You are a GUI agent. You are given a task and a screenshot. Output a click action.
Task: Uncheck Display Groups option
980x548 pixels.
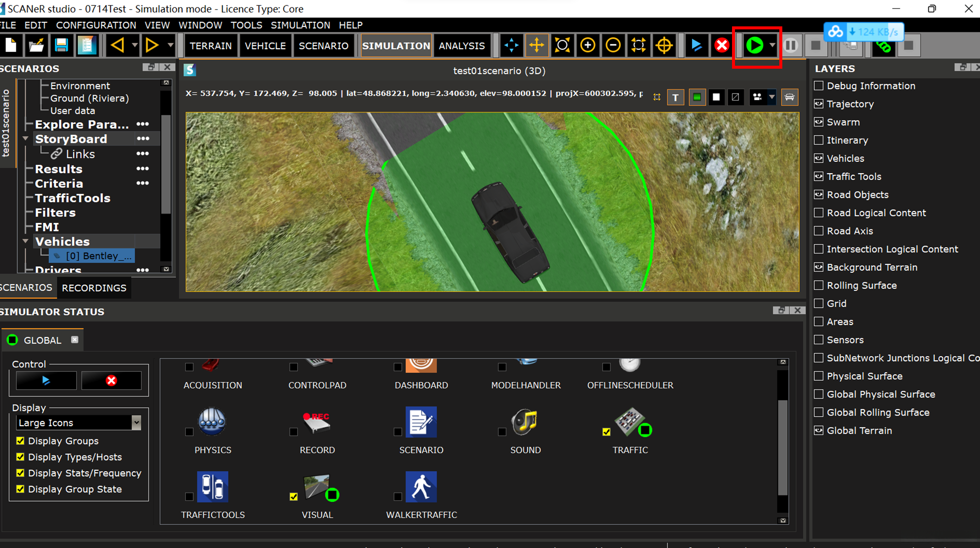point(20,441)
